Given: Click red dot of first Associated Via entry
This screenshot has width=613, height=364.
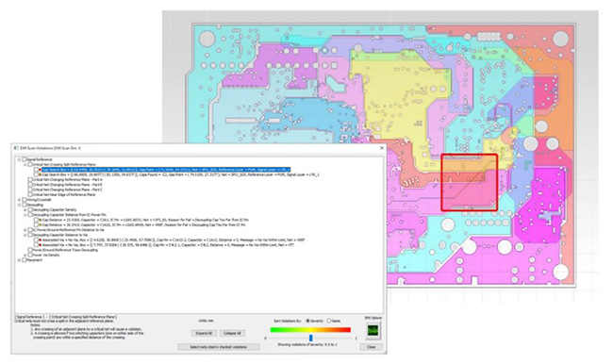Looking at the screenshot, I should point(40,240).
